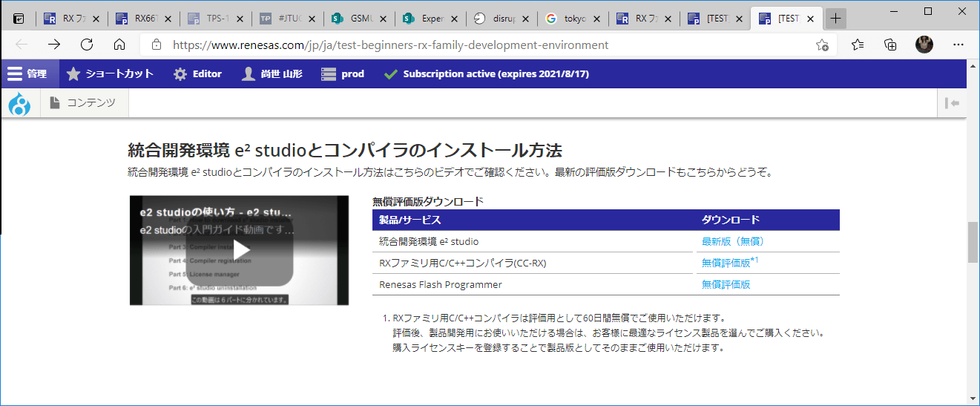Open Renesas Flash Programmer 無償評価版 link
The height and width of the screenshot is (406, 980).
tap(726, 284)
